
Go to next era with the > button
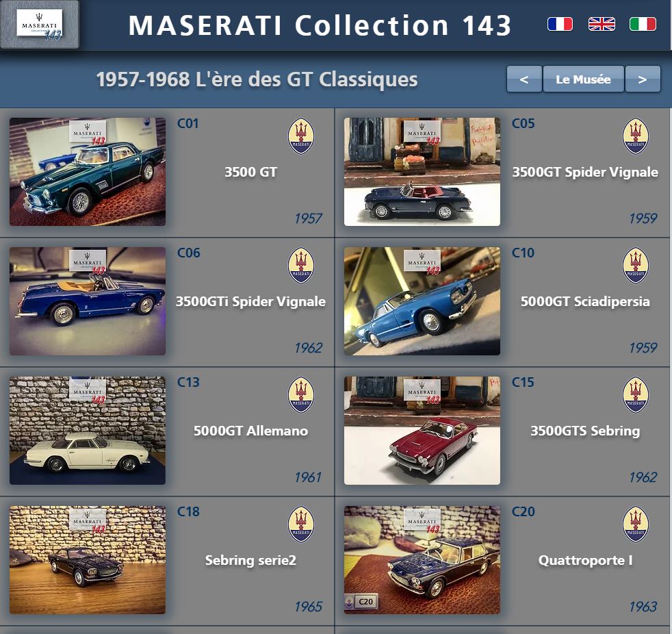pyautogui.click(x=643, y=79)
